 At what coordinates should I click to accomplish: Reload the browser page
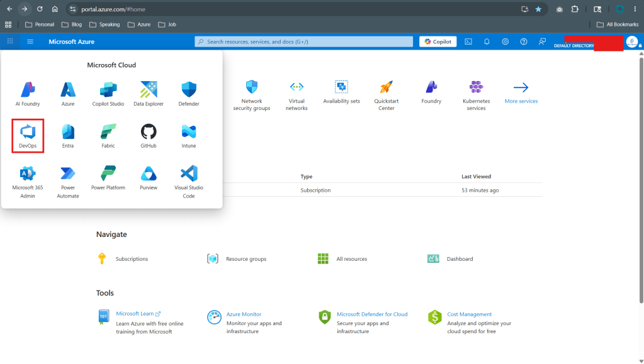point(40,9)
